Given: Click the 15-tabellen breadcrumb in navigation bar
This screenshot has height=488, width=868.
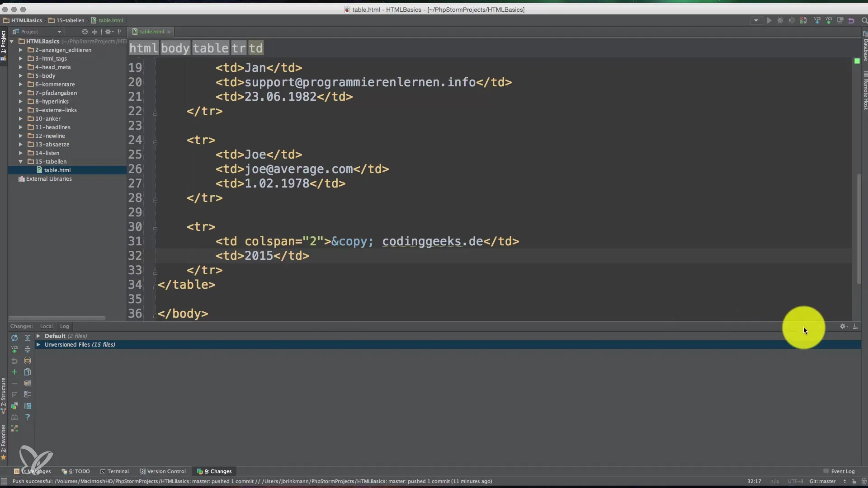Looking at the screenshot, I should (x=66, y=20).
